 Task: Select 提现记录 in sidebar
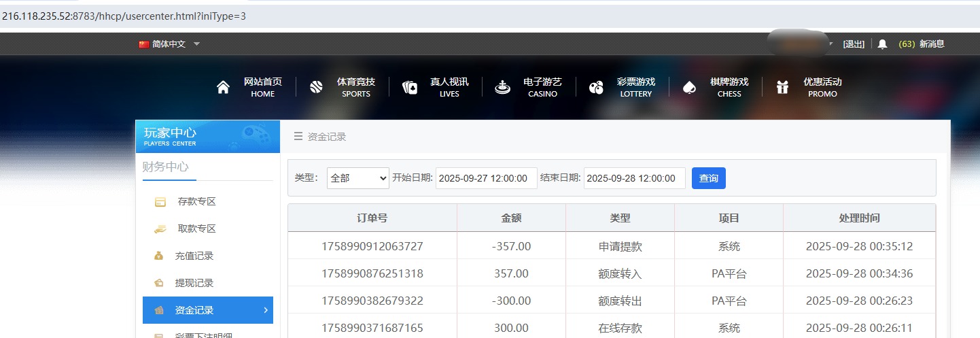(x=194, y=283)
